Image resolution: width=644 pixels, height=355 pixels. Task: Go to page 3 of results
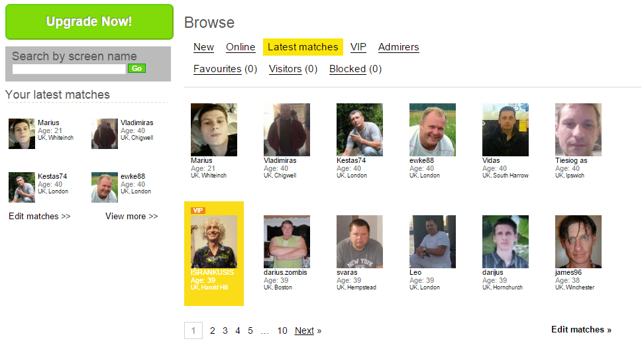point(225,330)
